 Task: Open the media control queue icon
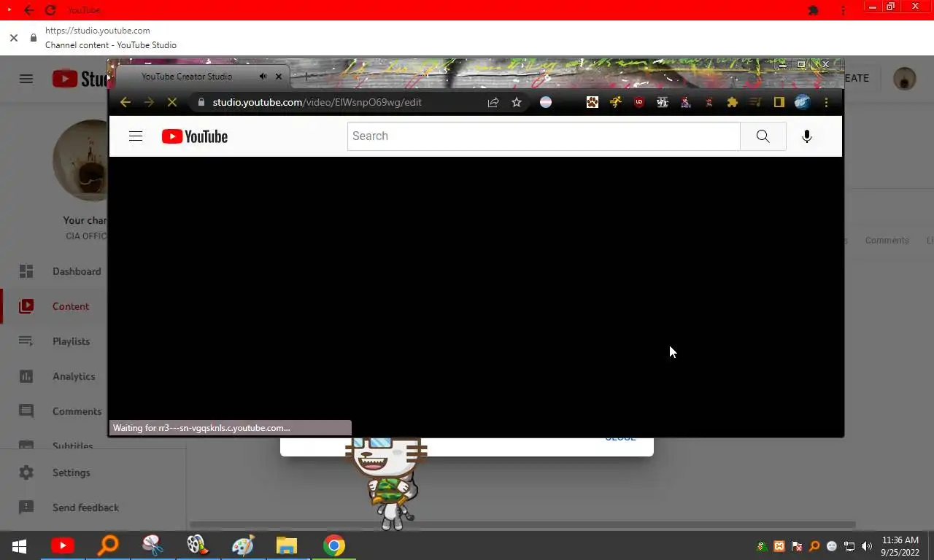tap(755, 102)
